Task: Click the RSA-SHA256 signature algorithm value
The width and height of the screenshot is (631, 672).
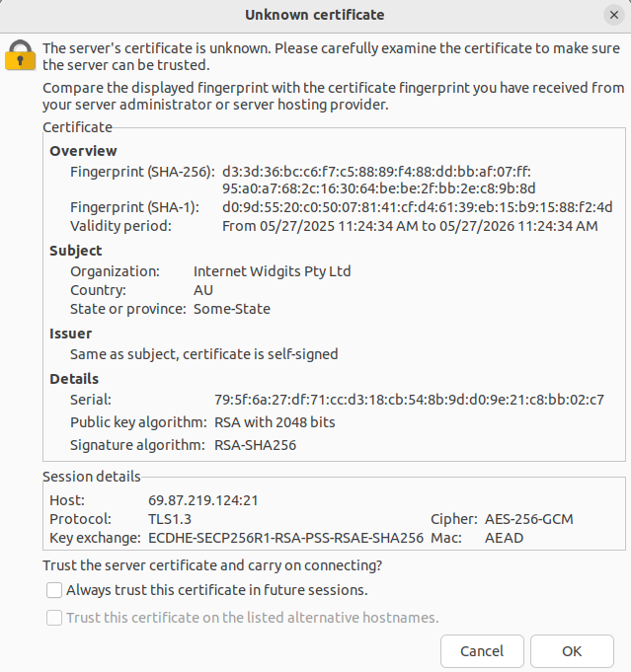Action: pos(255,445)
